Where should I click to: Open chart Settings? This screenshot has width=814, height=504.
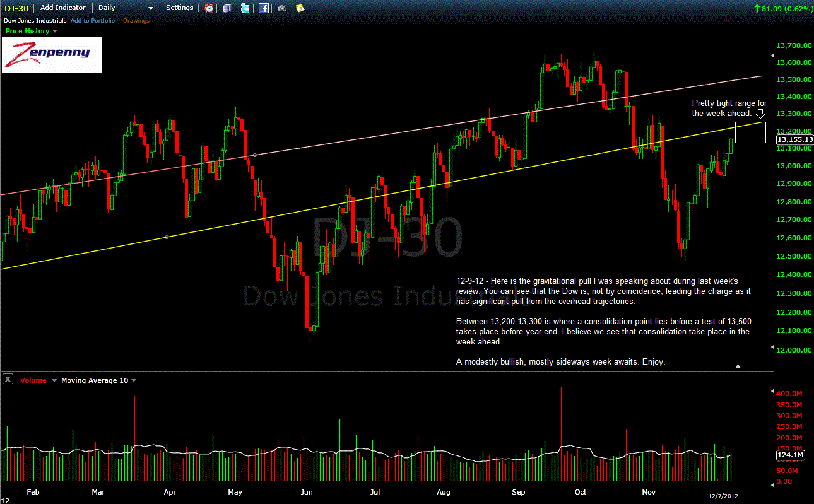[x=179, y=8]
